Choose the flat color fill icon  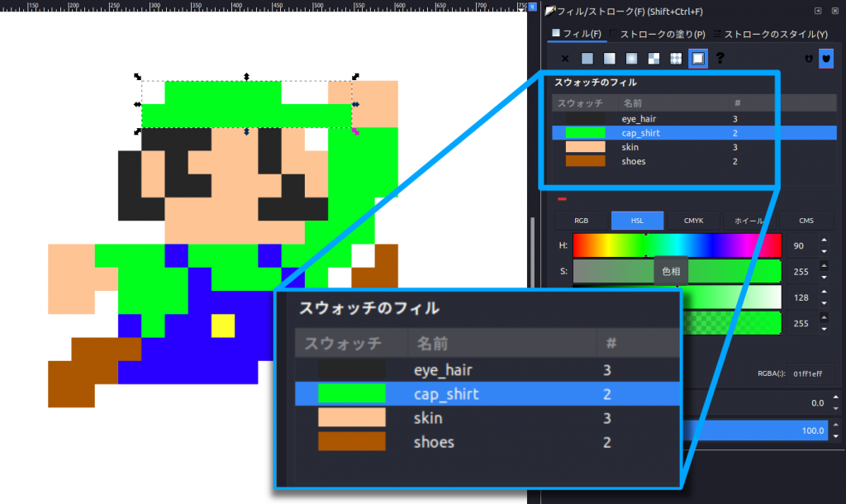(x=587, y=59)
